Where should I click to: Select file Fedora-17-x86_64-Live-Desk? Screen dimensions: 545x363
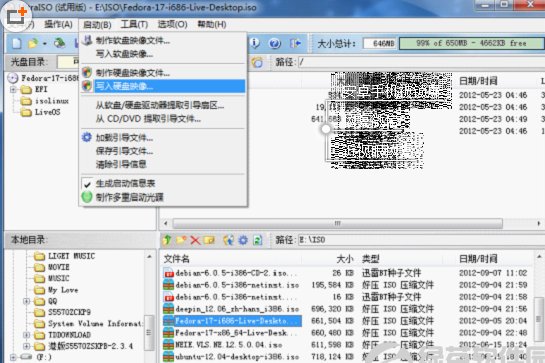tap(236, 333)
